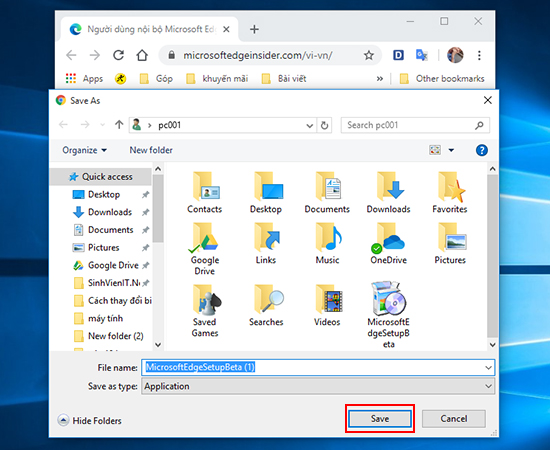
Task: Select Quick access in navigation pane
Action: 101,176
